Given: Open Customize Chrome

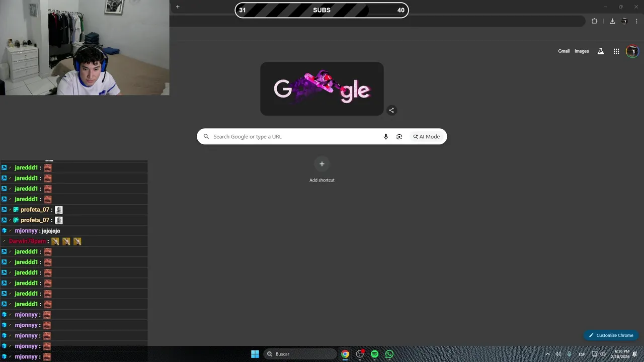Looking at the screenshot, I should click(x=611, y=335).
